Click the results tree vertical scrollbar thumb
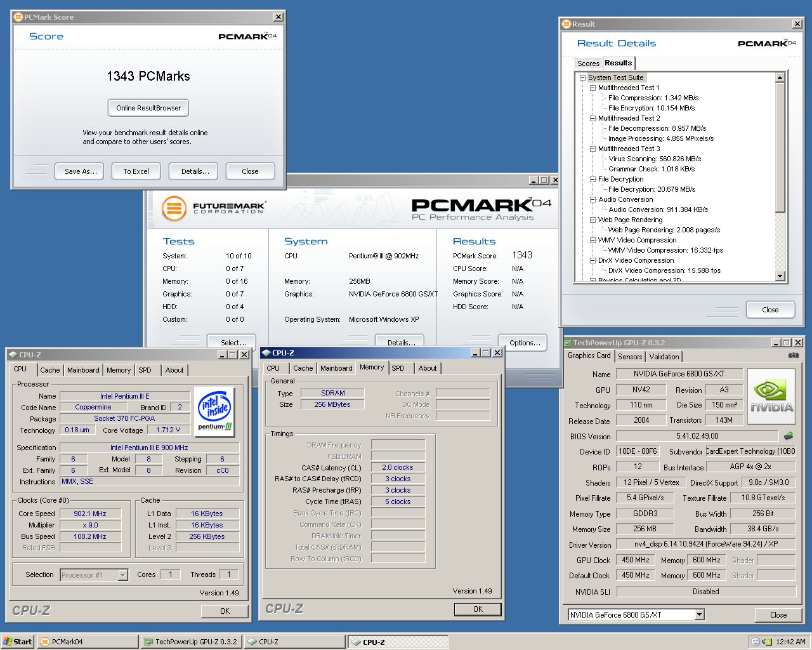Screen dimensions: 812x650 click(780, 148)
